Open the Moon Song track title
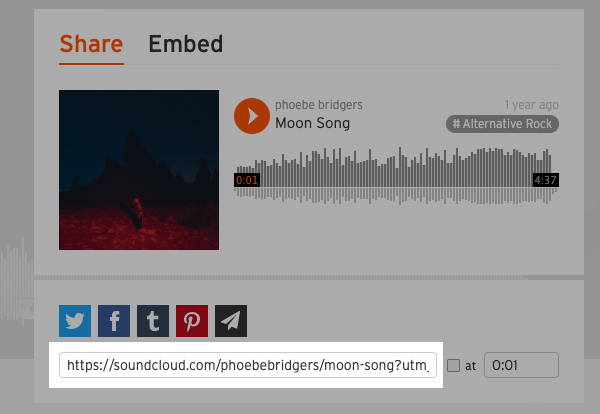This screenshot has height=414, width=600. [313, 123]
